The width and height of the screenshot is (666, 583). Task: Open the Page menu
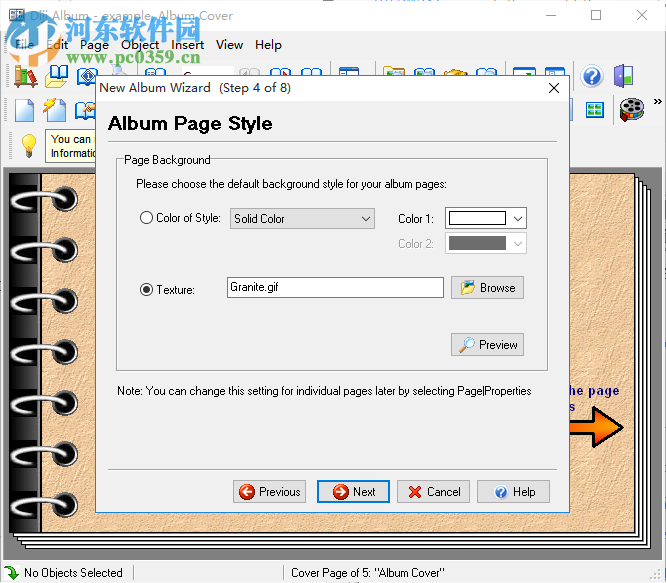94,45
